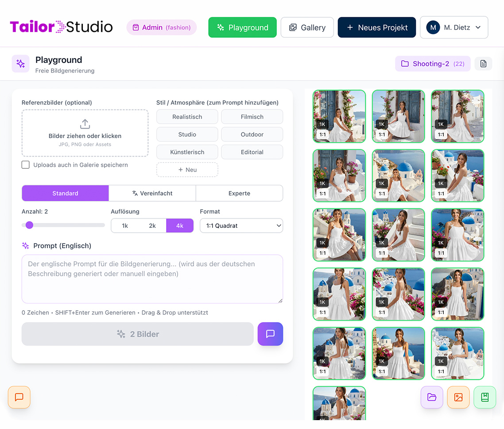Image resolution: width=504 pixels, height=429 pixels.
Task: Click the document icon beside Shooting-2
Action: click(x=483, y=64)
